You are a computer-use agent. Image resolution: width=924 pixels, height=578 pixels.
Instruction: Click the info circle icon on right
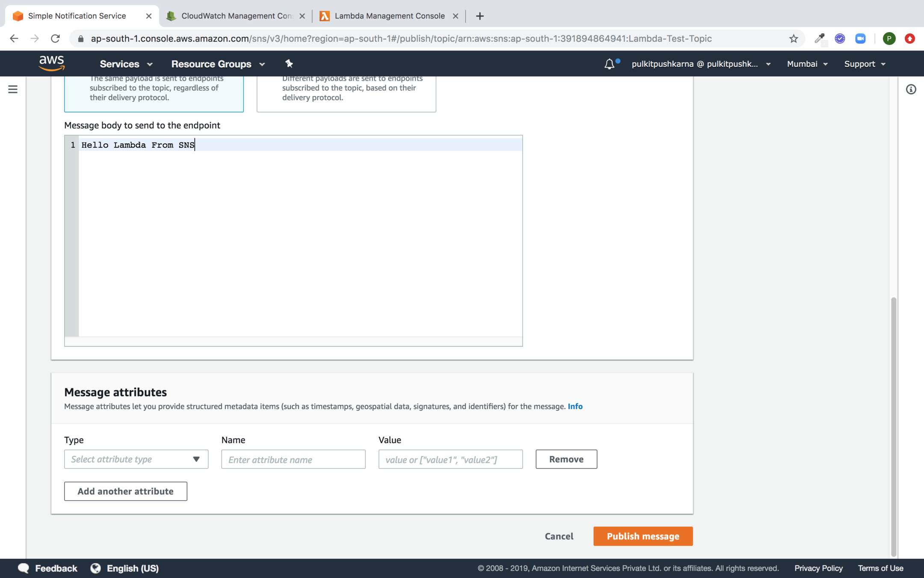point(911,89)
